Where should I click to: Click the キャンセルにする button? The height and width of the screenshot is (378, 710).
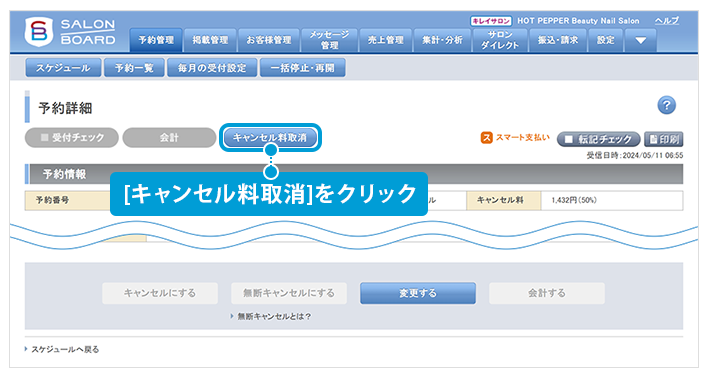click(160, 293)
